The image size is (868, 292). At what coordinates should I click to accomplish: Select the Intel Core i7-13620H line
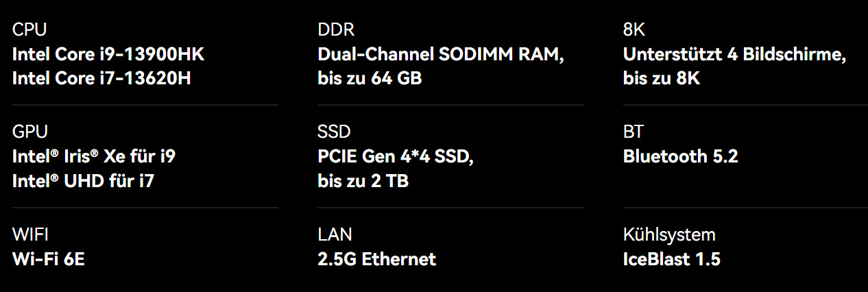(x=101, y=78)
